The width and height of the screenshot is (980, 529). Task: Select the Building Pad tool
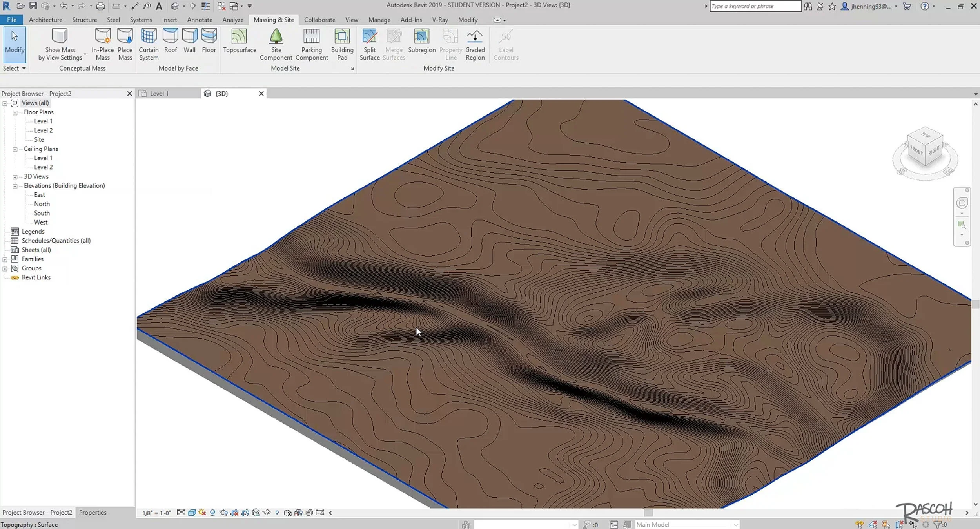pyautogui.click(x=342, y=43)
